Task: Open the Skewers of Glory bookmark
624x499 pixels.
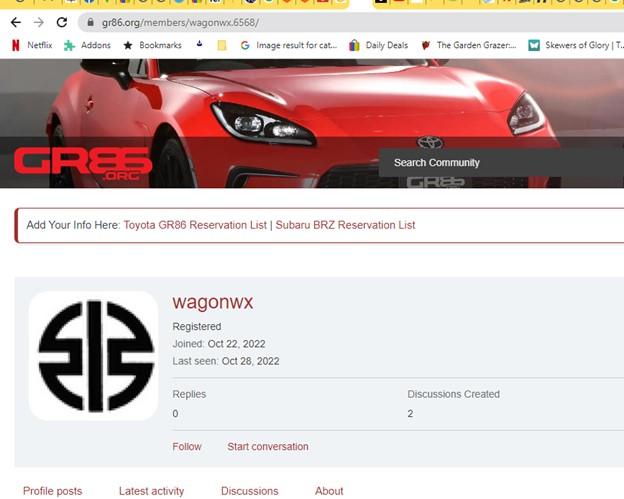Action: [575, 45]
